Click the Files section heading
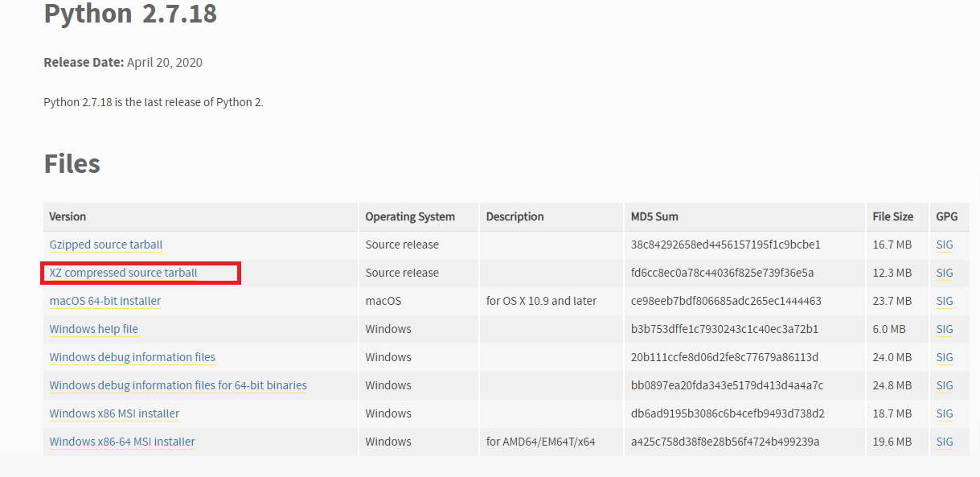 (72, 163)
